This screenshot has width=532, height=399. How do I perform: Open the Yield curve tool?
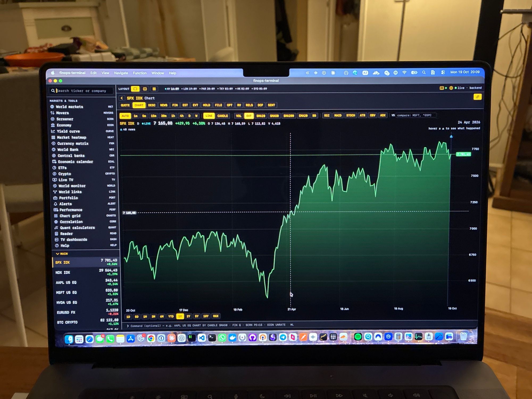point(82,131)
